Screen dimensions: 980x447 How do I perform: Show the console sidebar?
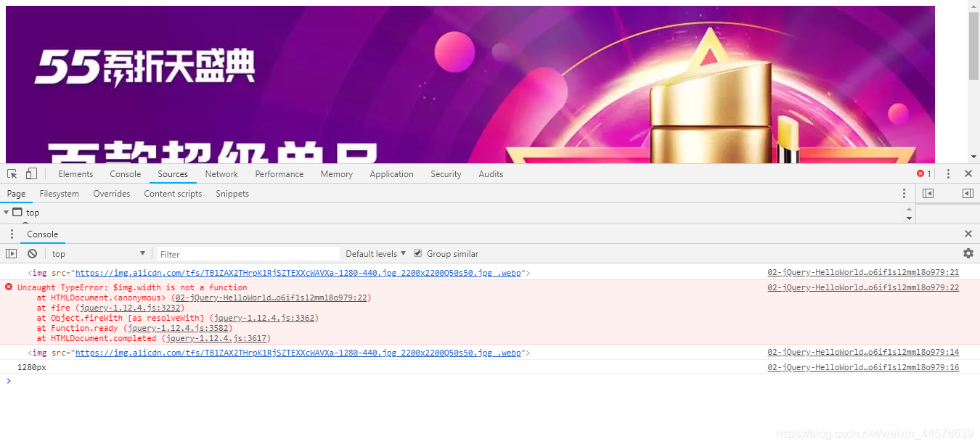pyautogui.click(x=12, y=254)
